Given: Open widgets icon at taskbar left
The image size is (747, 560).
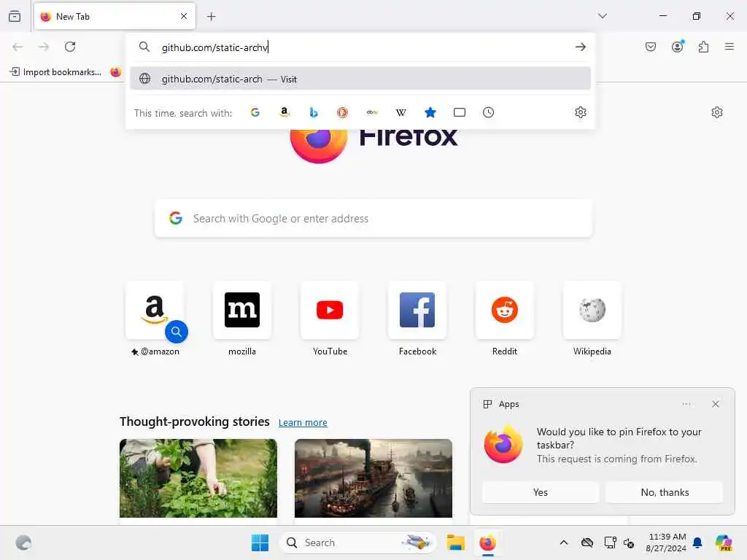Looking at the screenshot, I should point(23,542).
